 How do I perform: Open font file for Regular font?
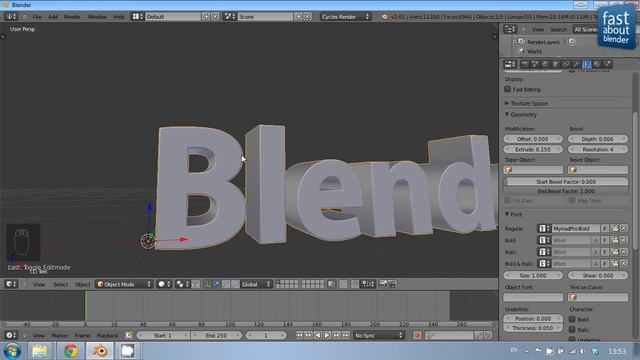pos(615,229)
